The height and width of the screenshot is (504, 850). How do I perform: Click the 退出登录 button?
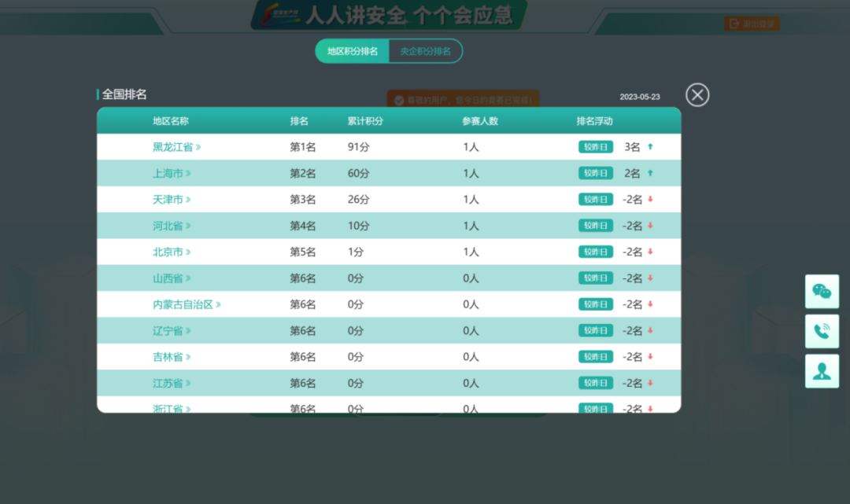(752, 24)
